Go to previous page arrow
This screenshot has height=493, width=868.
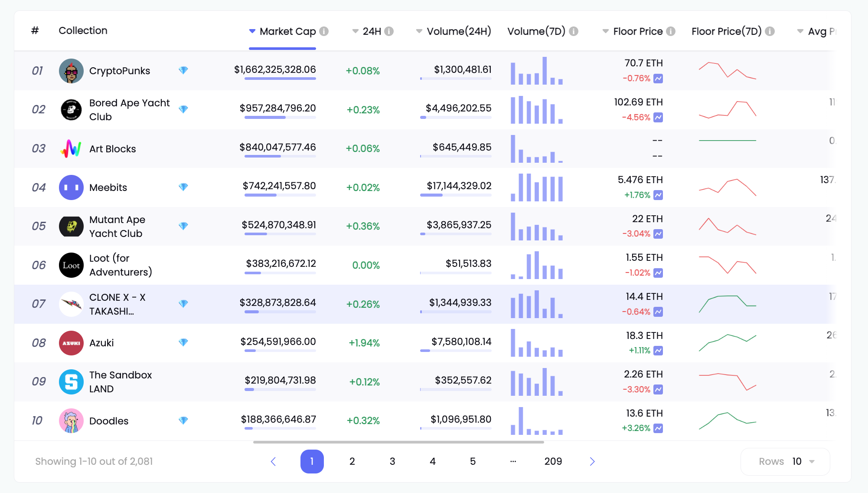click(273, 461)
